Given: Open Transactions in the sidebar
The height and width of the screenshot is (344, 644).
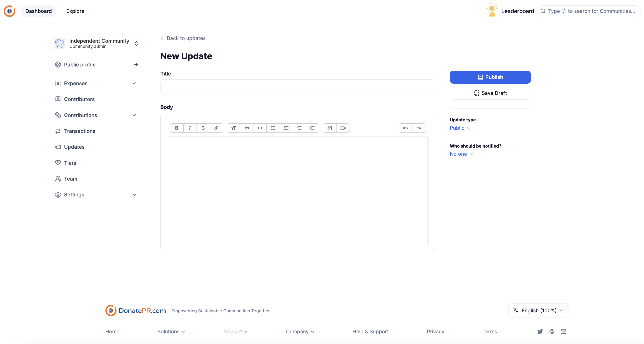Looking at the screenshot, I should pos(80,131).
